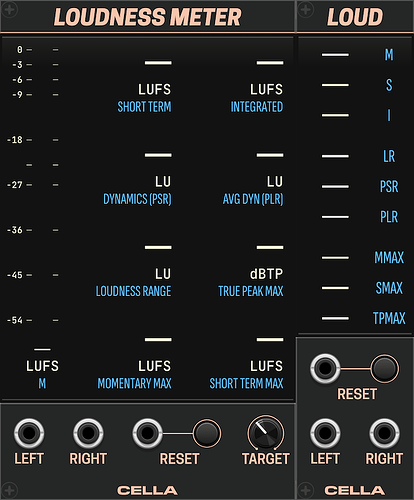Click the DYNAMICS (PSR) label

click(137, 199)
